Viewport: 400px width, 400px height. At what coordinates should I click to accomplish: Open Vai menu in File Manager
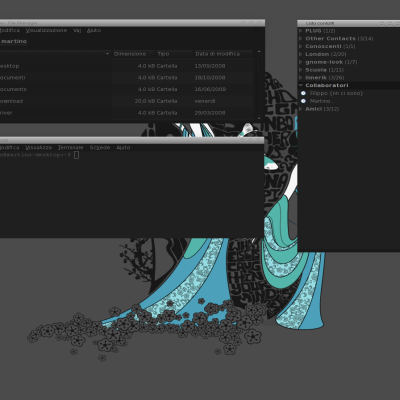pyautogui.click(x=77, y=30)
